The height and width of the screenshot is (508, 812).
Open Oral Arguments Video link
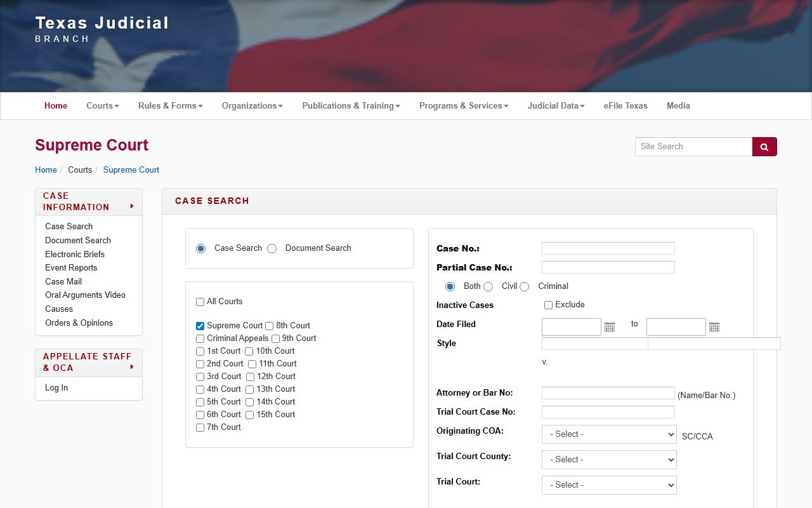coord(86,295)
